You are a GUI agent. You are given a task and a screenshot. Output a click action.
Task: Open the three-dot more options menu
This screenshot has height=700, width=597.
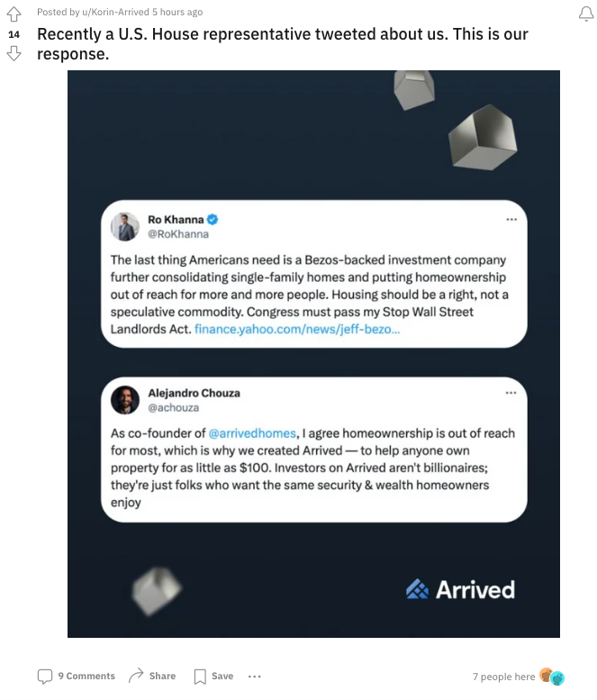point(255,676)
